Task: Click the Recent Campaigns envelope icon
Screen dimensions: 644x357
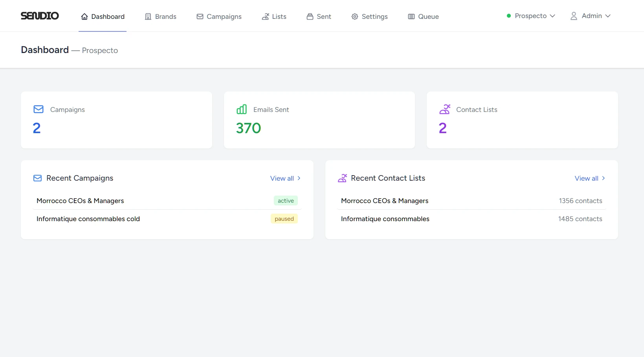Action: click(x=38, y=178)
